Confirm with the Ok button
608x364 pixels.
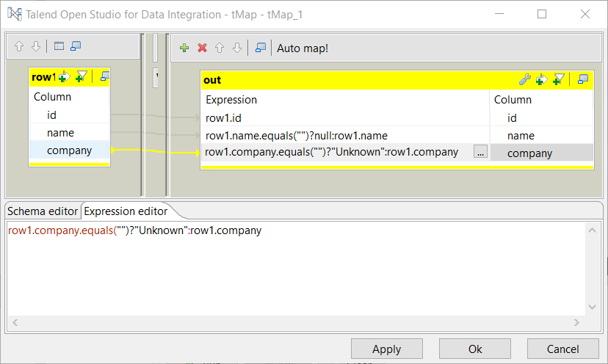[474, 349]
